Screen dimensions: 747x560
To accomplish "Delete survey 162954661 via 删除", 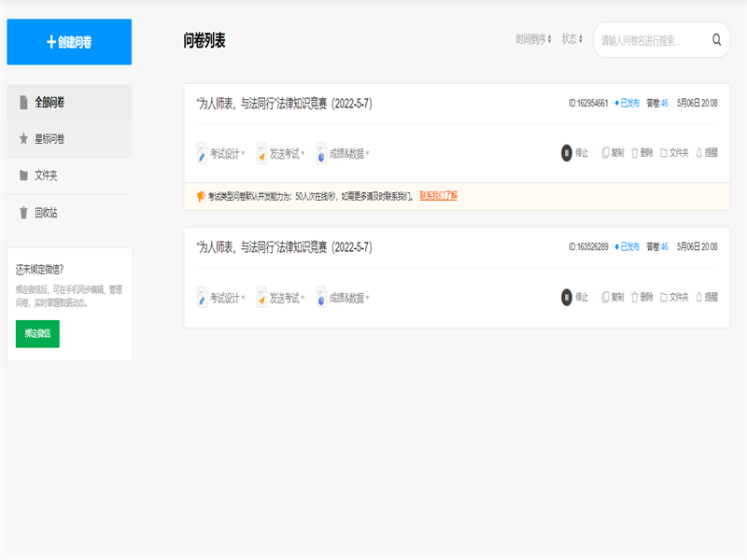I will [x=642, y=153].
